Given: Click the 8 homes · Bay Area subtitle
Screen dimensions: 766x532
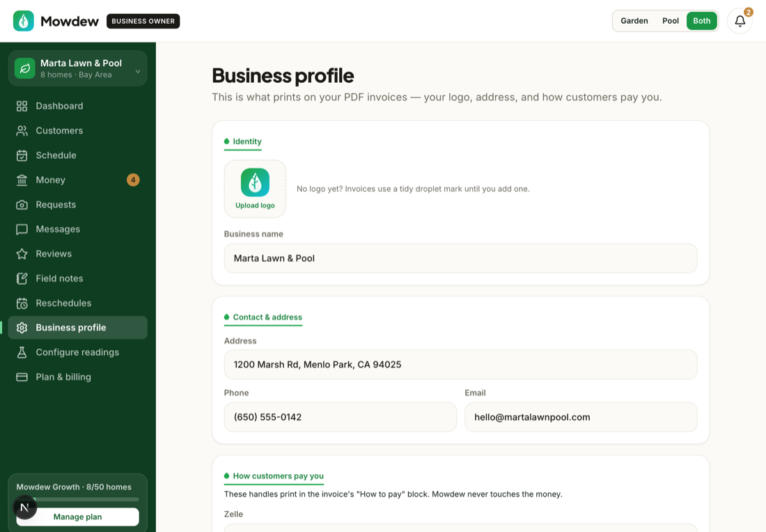Looking at the screenshot, I should pos(76,75).
